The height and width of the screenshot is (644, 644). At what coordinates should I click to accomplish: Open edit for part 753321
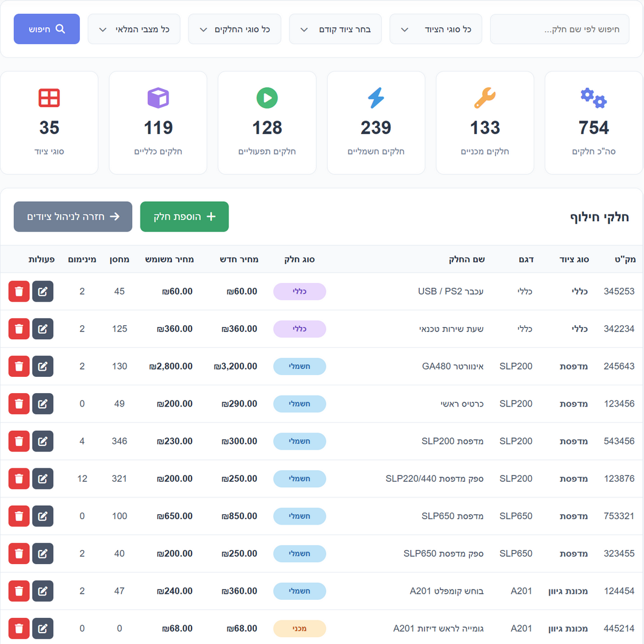click(x=42, y=516)
